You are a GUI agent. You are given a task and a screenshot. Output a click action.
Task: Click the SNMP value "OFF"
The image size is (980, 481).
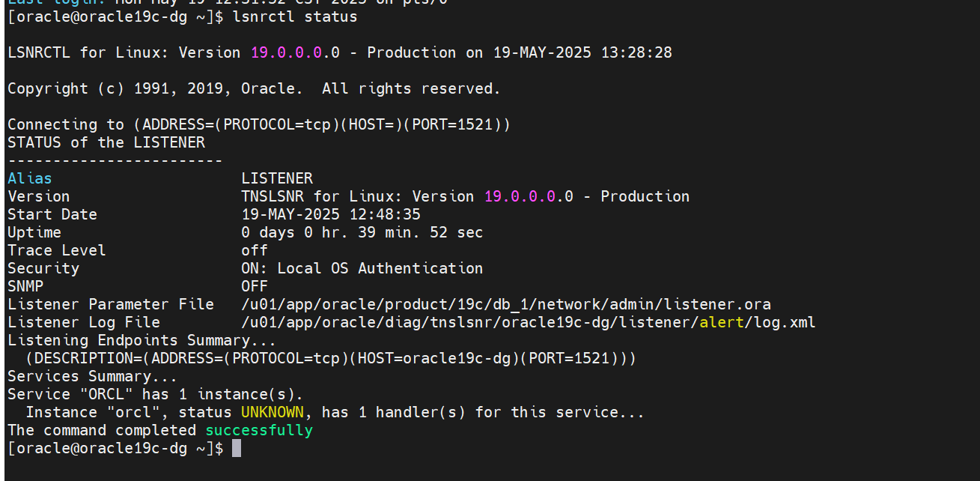[255, 286]
